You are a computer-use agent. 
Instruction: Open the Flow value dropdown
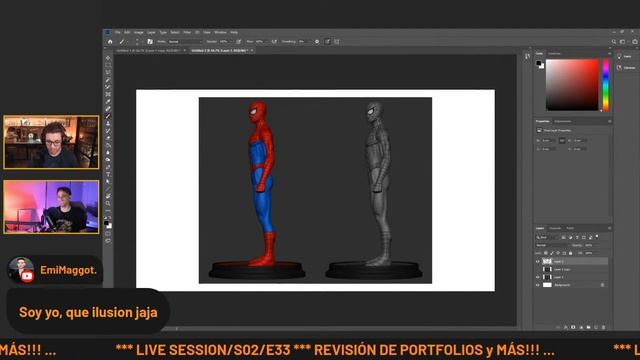pyautogui.click(x=267, y=42)
